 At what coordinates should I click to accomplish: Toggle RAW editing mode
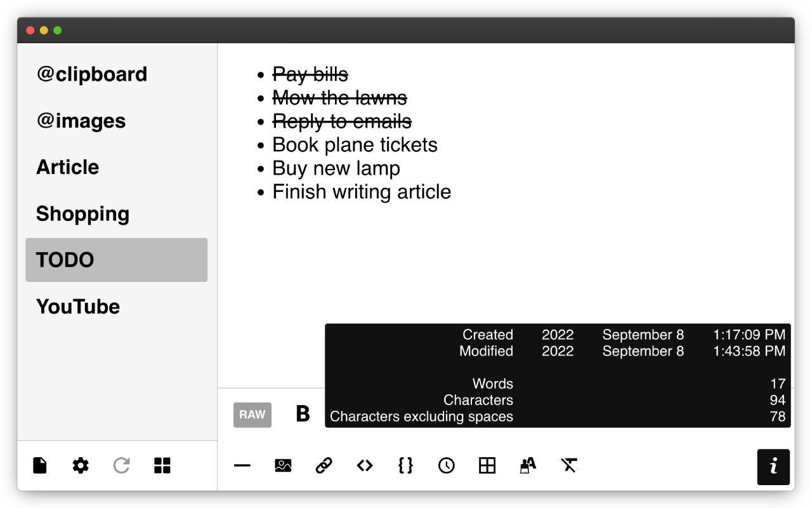252,415
